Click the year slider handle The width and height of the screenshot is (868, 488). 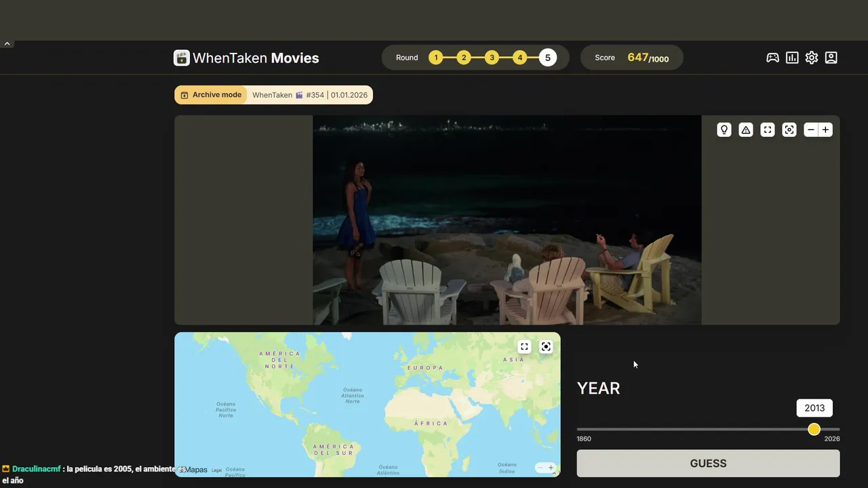pos(814,429)
